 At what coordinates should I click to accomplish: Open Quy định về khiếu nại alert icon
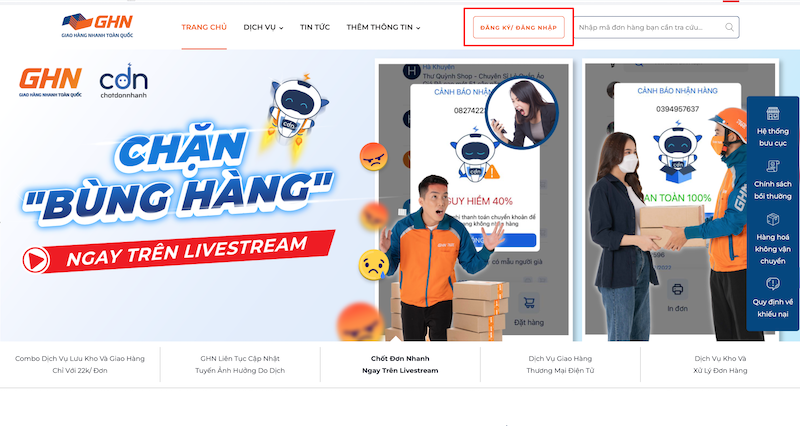click(x=772, y=284)
